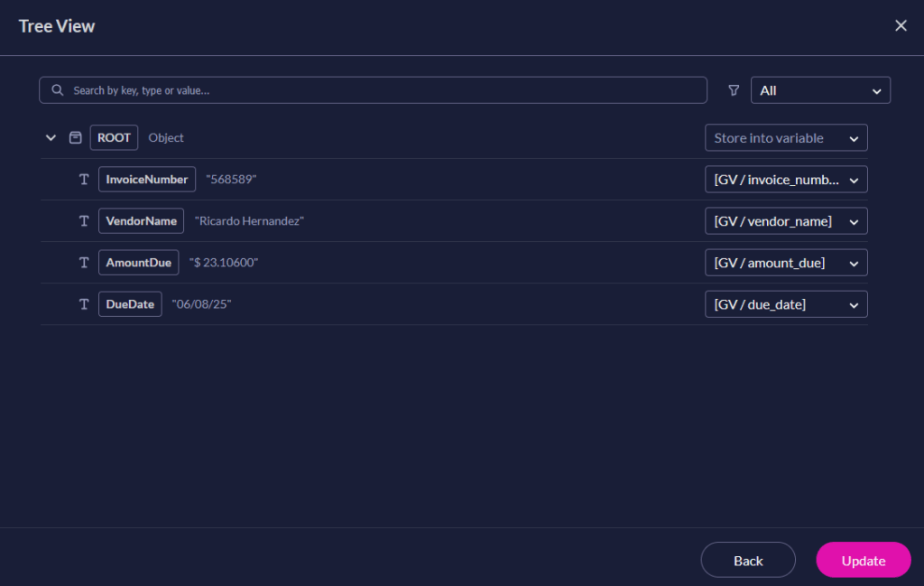The image size is (924, 586).
Task: Click the Back button
Action: point(747,560)
